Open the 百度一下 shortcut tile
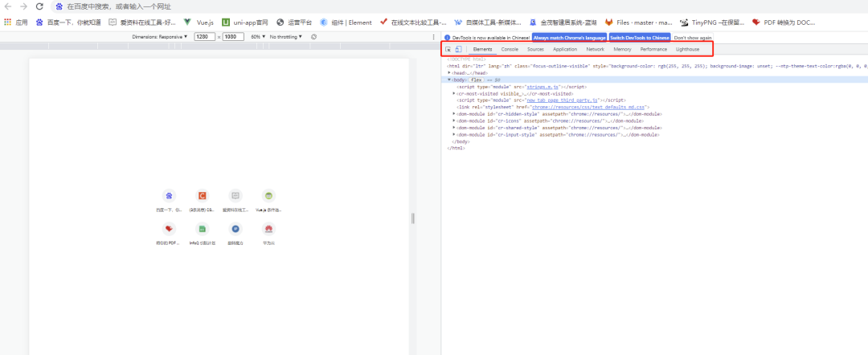The width and height of the screenshot is (868, 355). tap(169, 200)
